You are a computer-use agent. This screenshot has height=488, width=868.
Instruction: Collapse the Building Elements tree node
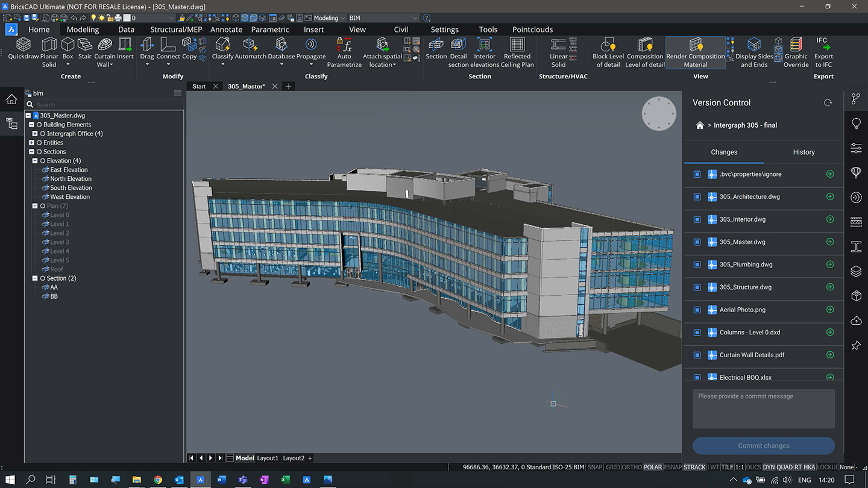coord(31,125)
